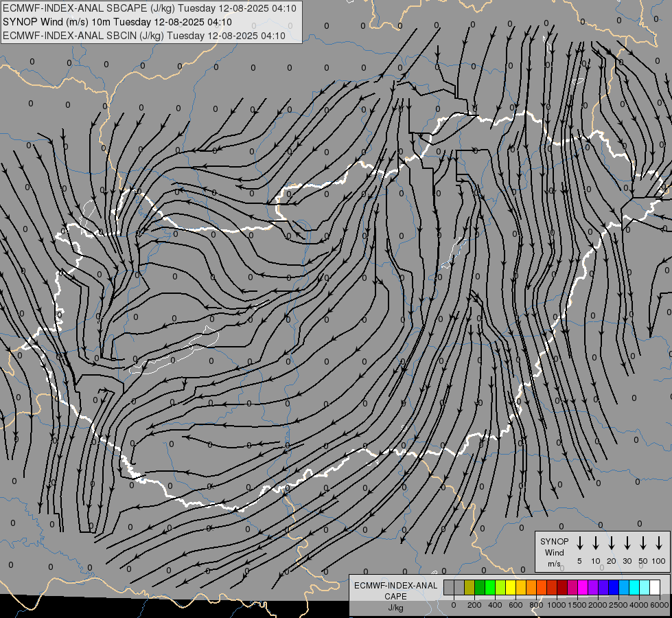This screenshot has height=618, width=672.
Task: Click the wind arrow above the 10 label
Action: tap(596, 543)
